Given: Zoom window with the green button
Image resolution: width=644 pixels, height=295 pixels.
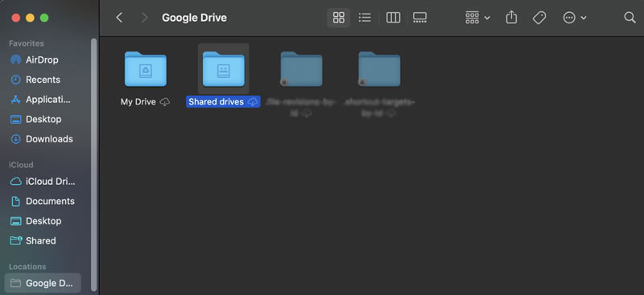Looking at the screenshot, I should point(44,18).
